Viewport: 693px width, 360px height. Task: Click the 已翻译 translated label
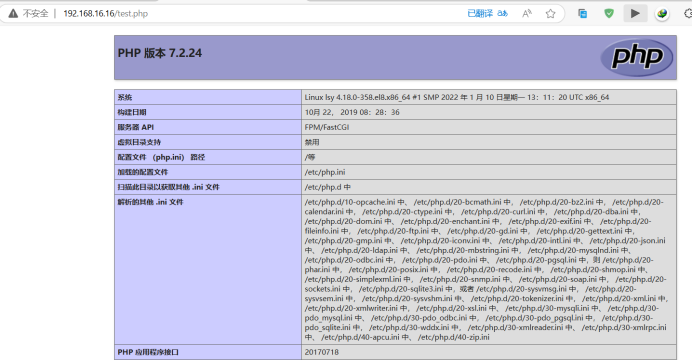[480, 14]
